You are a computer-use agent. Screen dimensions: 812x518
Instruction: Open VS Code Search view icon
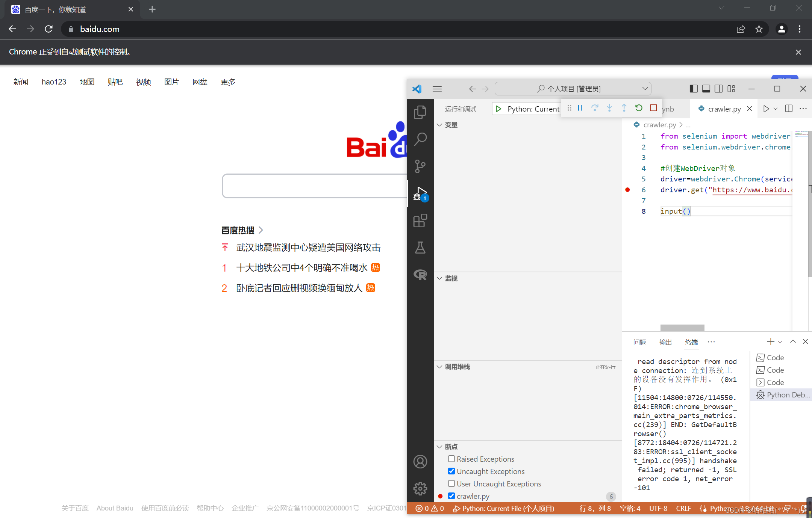click(420, 139)
